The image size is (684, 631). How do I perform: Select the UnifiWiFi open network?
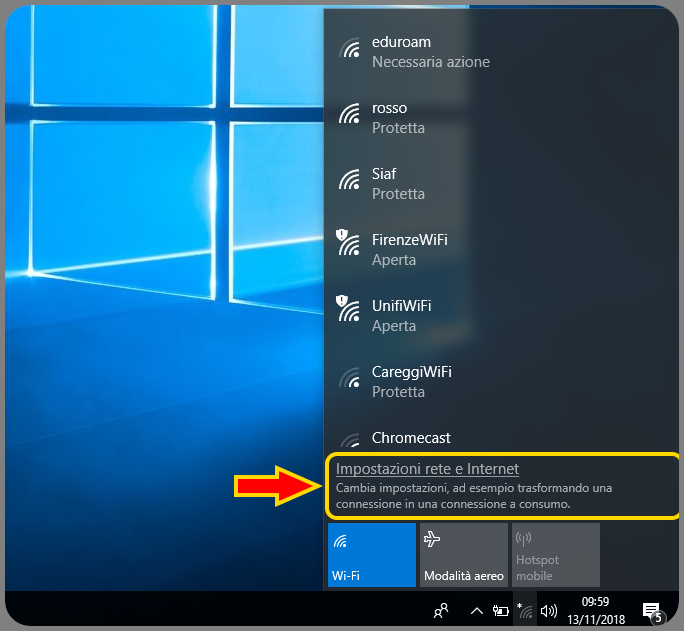tap(501, 315)
